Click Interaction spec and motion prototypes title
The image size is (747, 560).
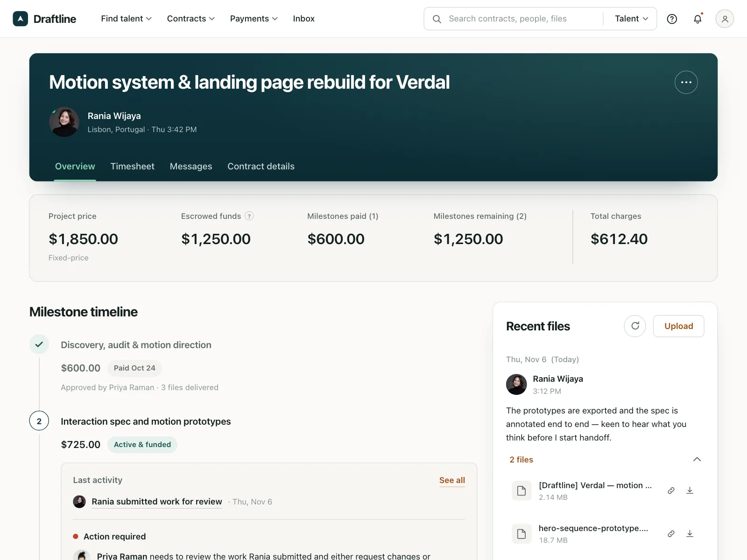pyautogui.click(x=146, y=421)
